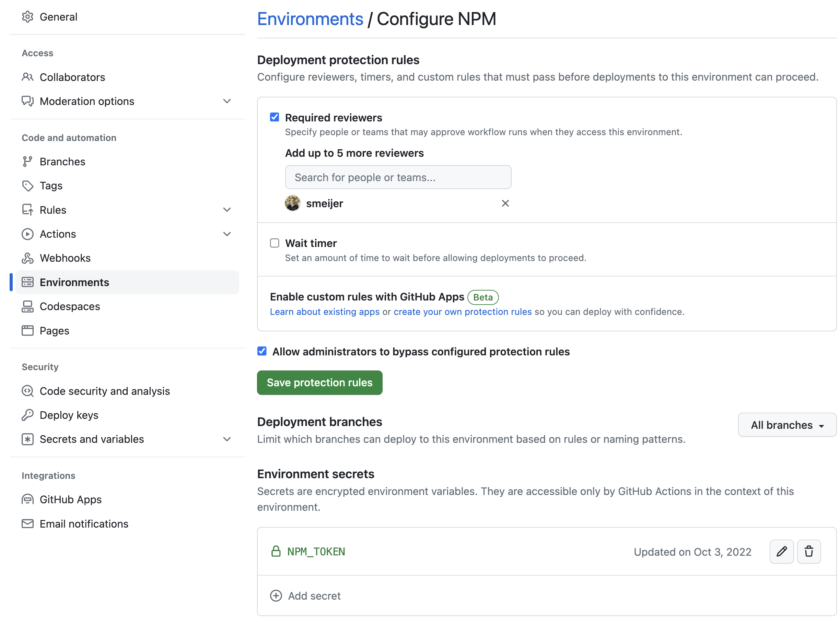This screenshot has width=840, height=625.
Task: Open Email notifications settings
Action: (84, 523)
